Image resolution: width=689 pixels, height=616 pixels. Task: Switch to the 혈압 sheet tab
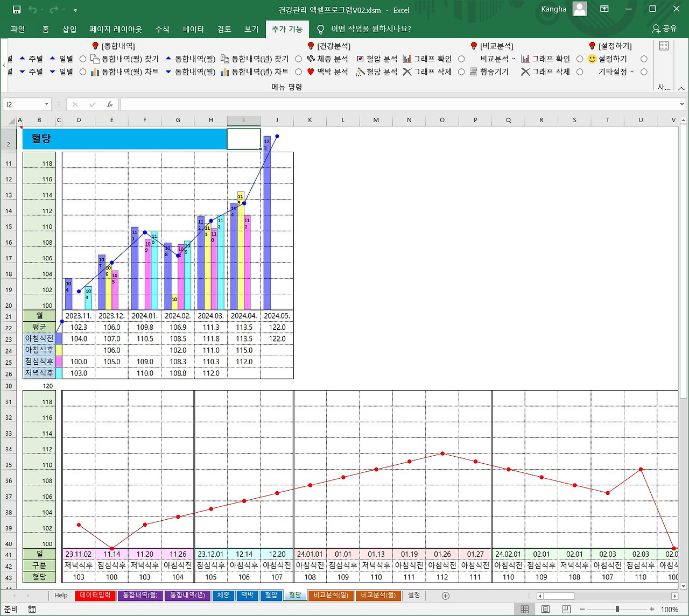271,595
